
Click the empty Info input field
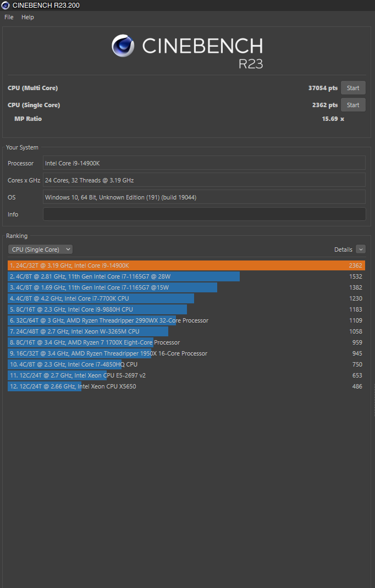204,214
